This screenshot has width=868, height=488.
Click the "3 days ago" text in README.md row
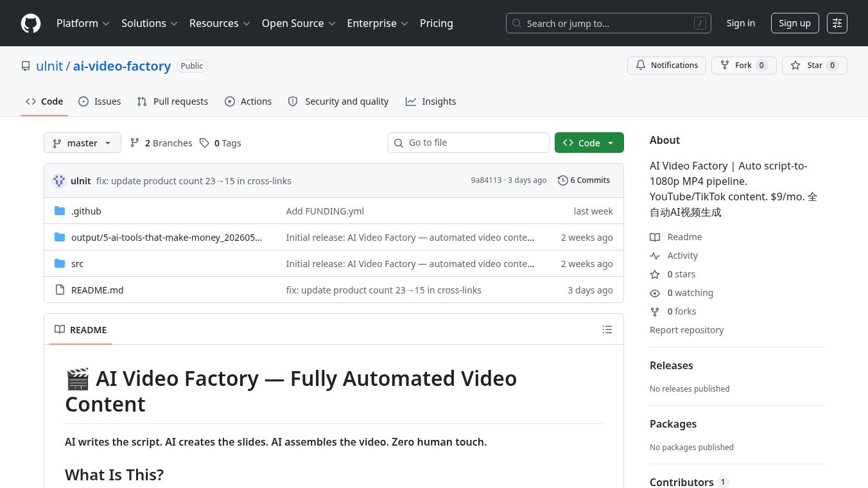[x=590, y=290]
